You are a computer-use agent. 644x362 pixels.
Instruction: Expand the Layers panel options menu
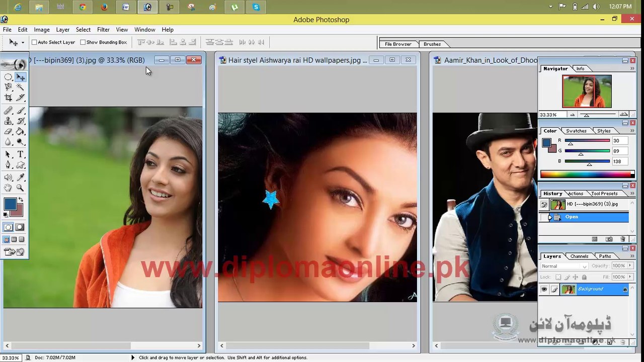632,256
